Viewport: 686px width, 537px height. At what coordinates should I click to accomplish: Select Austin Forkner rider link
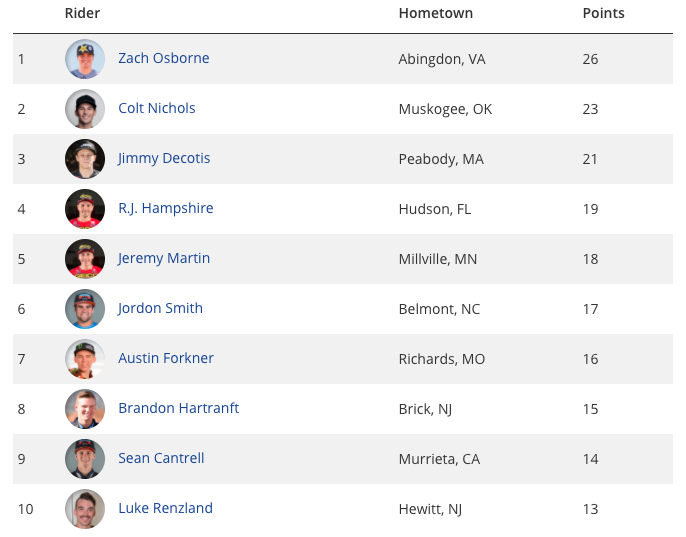[166, 358]
